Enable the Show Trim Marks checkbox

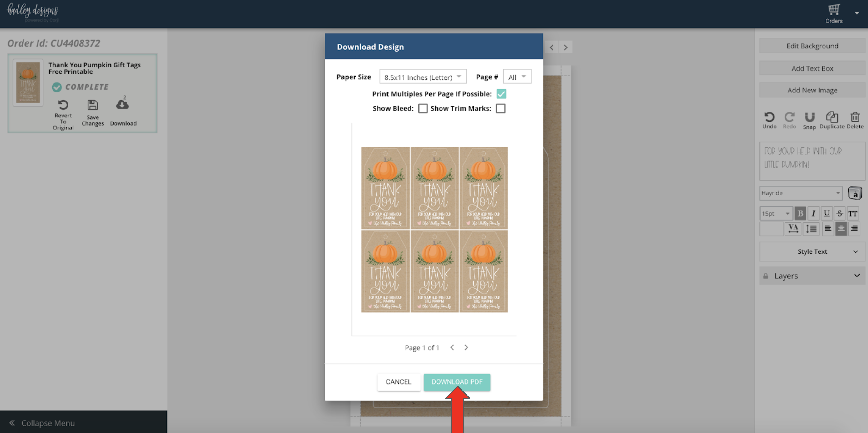(501, 108)
